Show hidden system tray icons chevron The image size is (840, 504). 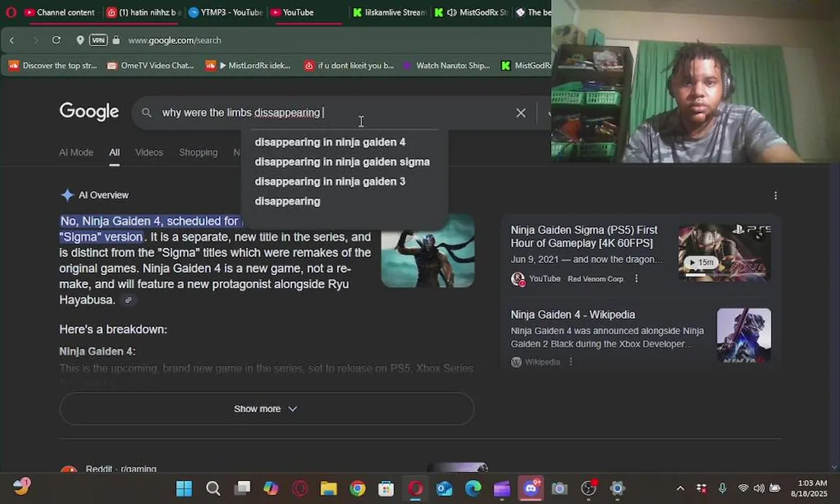[680, 488]
